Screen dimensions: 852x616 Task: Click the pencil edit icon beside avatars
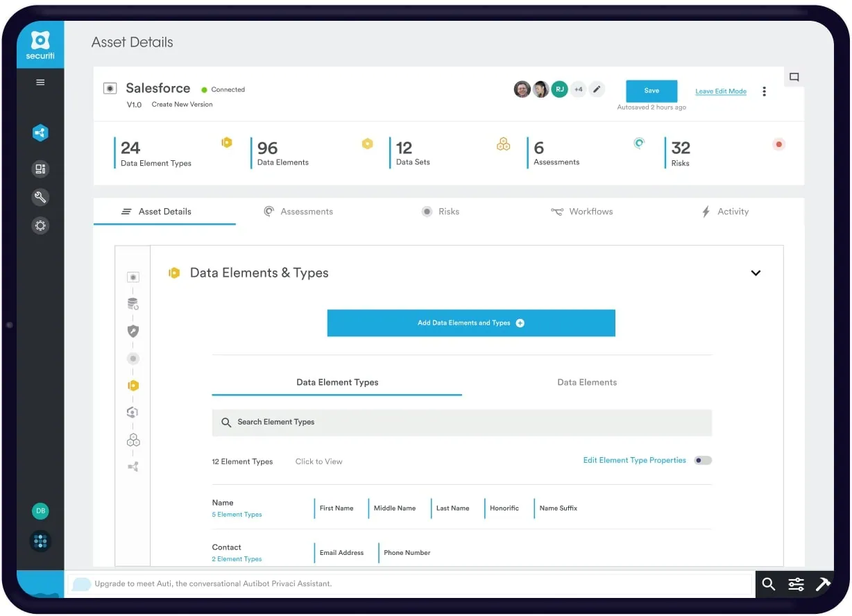597,89
